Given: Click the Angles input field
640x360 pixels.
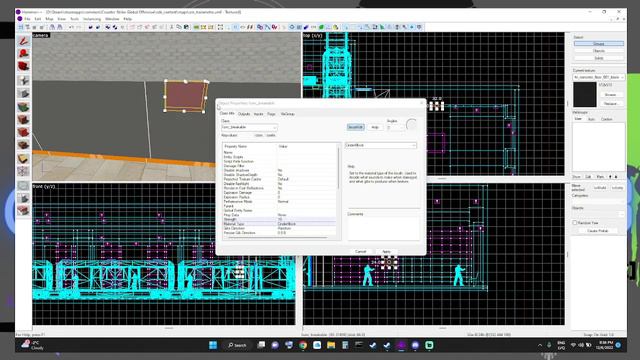Looking at the screenshot, I should [395, 128].
